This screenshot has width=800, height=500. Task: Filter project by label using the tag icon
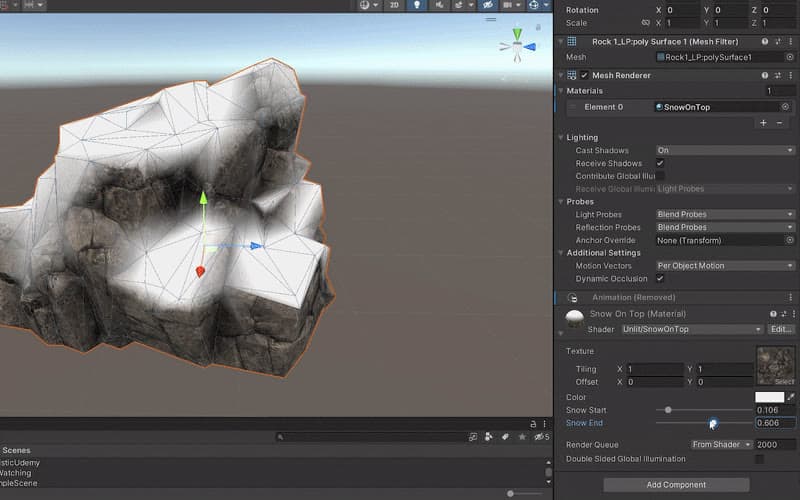[x=505, y=437]
